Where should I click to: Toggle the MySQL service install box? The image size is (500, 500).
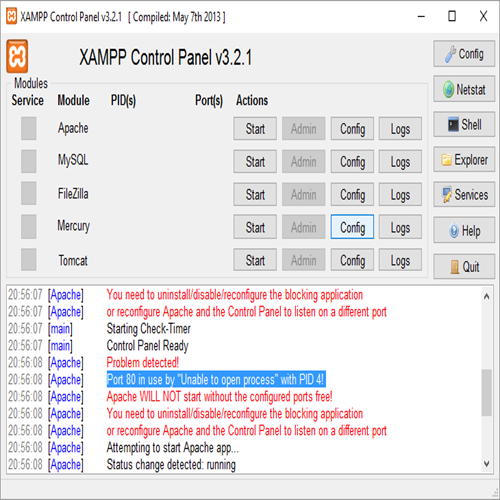[29, 161]
